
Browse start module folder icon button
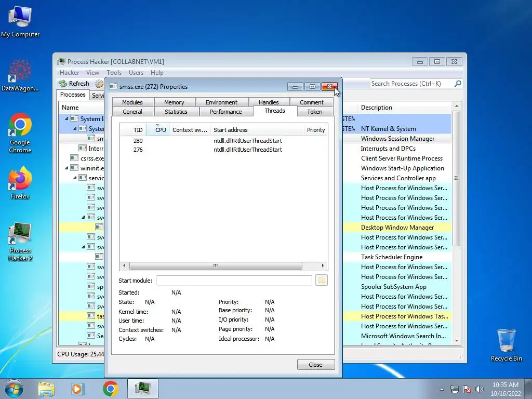click(x=321, y=280)
